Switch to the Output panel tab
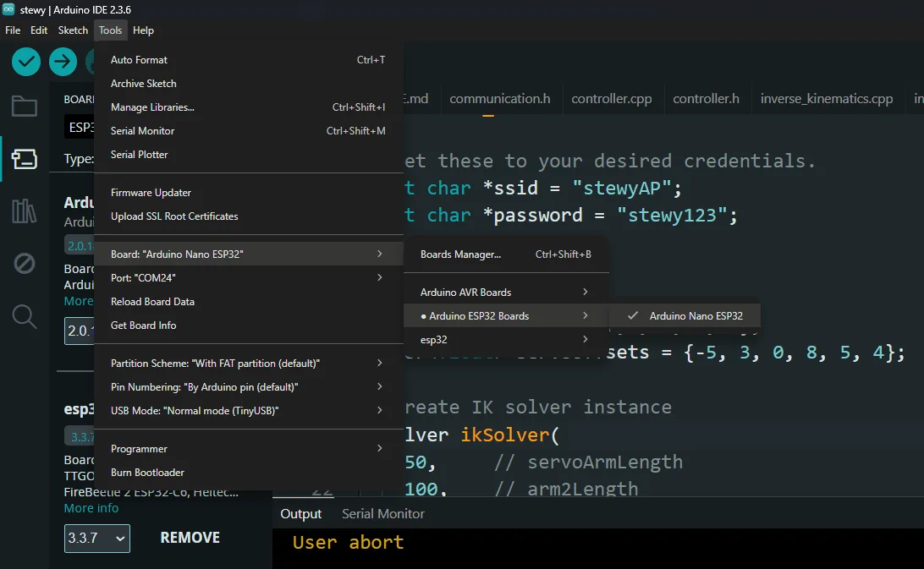 coord(300,514)
